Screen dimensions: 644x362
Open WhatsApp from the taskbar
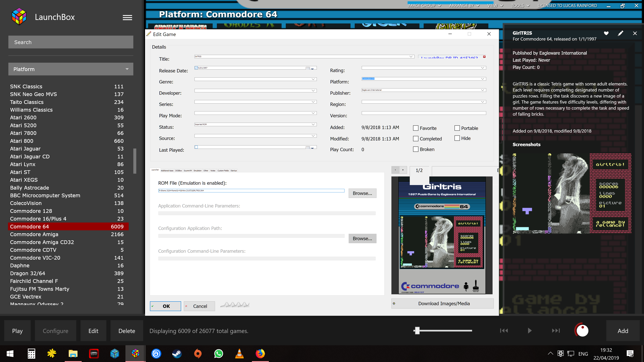(x=219, y=353)
